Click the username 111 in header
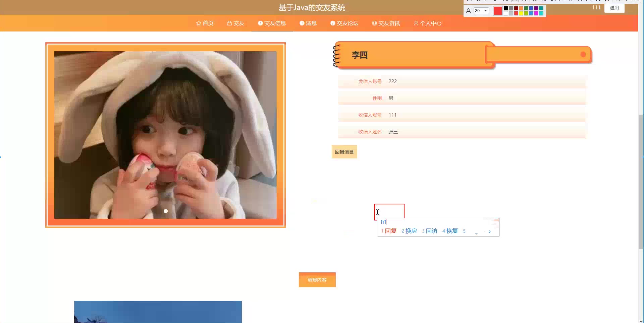The height and width of the screenshot is (323, 644). pos(596,7)
